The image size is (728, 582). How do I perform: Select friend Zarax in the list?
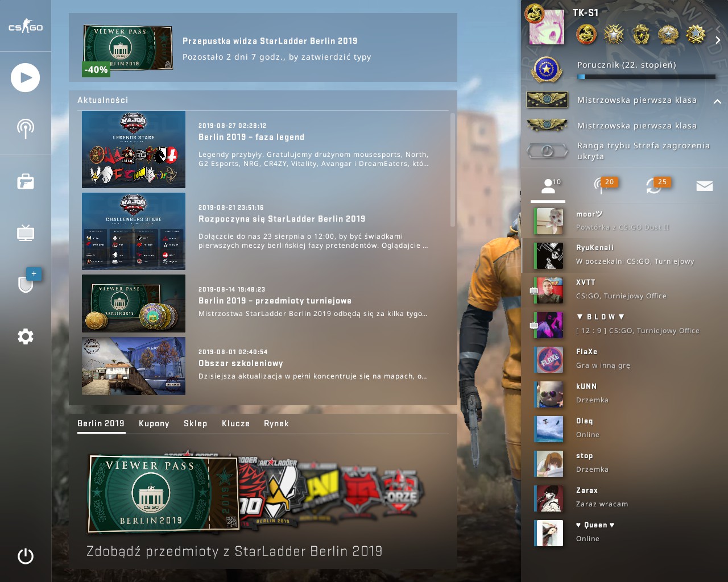624,498
